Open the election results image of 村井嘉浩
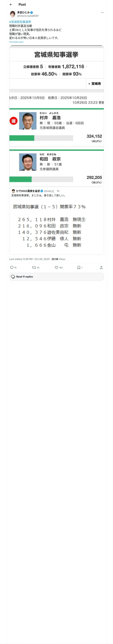This screenshot has width=113, height=644. [56, 116]
